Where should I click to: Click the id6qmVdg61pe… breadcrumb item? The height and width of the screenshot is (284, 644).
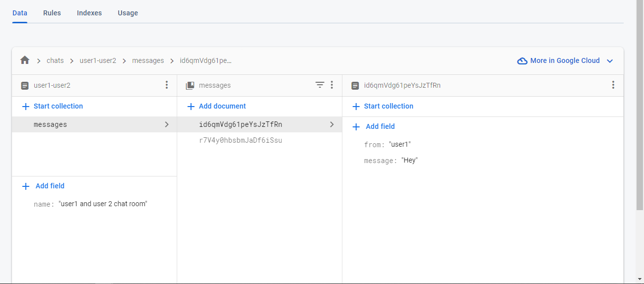coord(206,60)
